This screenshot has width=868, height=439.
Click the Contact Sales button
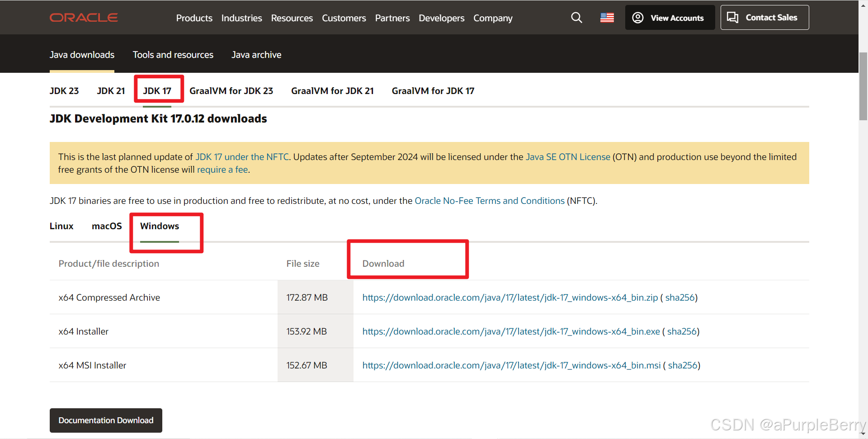tap(764, 18)
